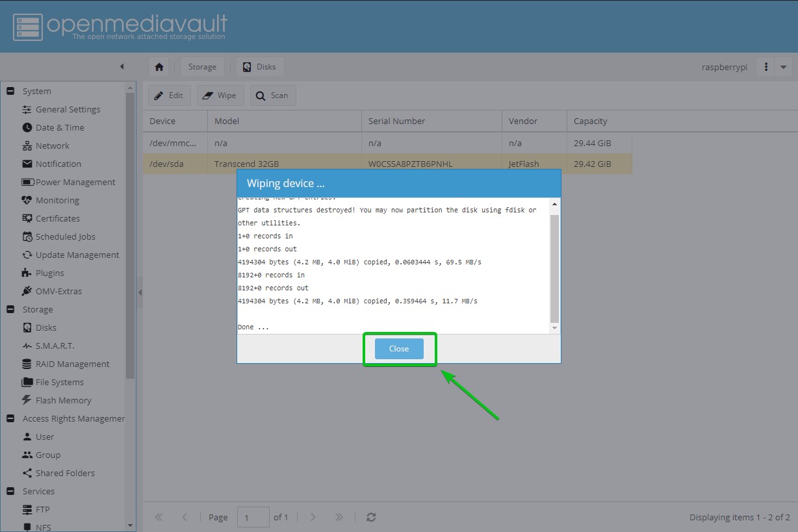
Task: Open General Settings icon in sidebar
Action: tap(27, 110)
